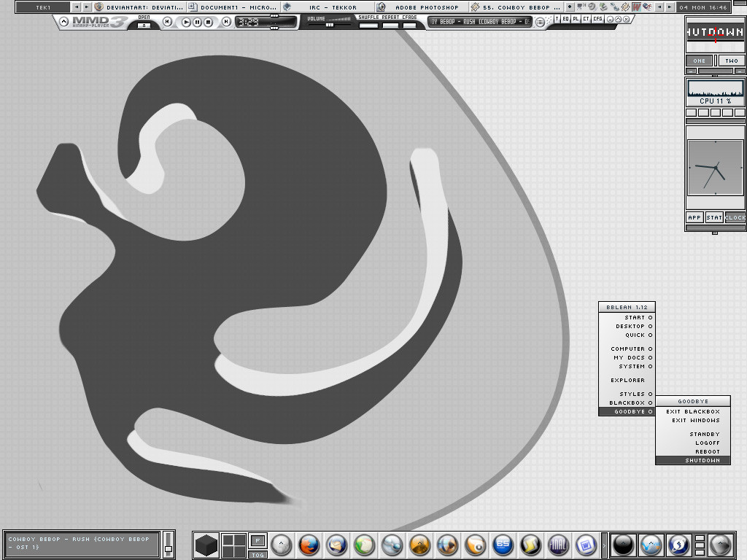Expand the Styles submenu
747x560 pixels.
pos(627,394)
